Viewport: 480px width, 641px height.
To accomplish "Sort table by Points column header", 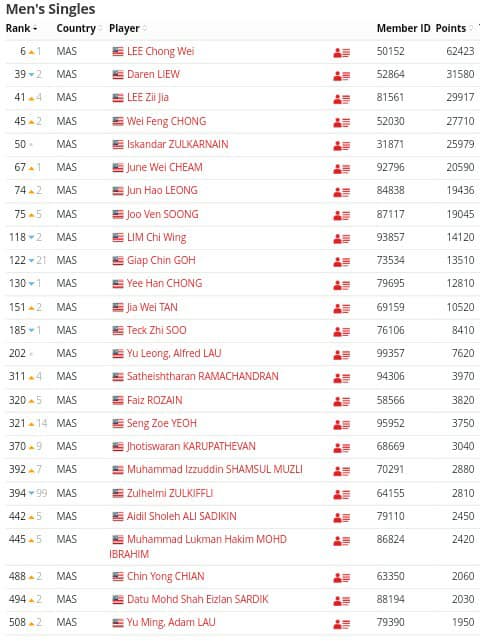I will (x=453, y=28).
